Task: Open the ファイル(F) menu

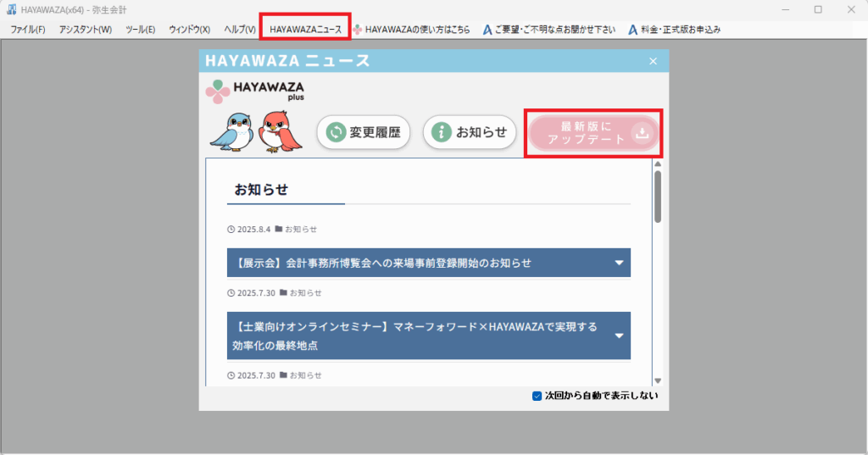Action: (x=28, y=30)
